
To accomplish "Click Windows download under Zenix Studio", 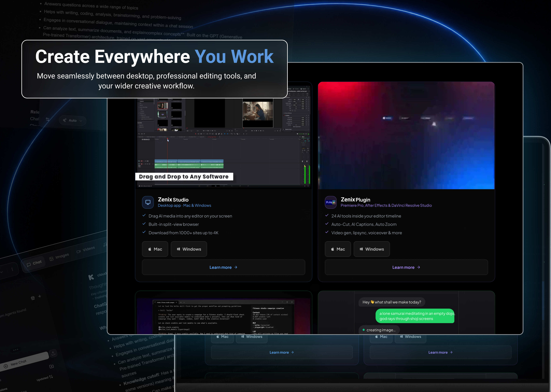I will 189,249.
